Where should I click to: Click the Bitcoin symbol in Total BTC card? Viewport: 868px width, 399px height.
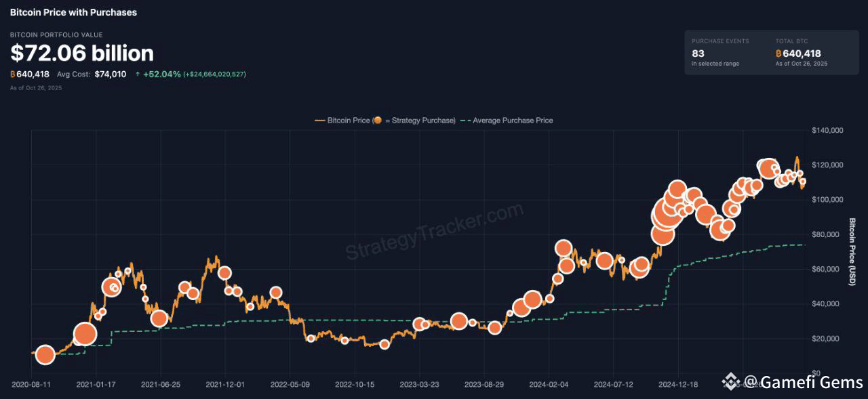(x=779, y=54)
